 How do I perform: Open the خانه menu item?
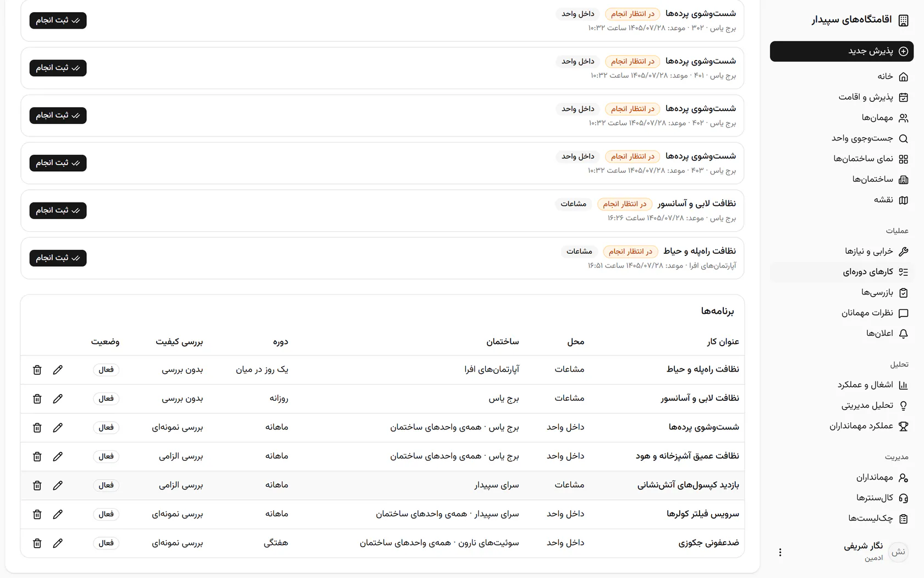click(x=842, y=77)
